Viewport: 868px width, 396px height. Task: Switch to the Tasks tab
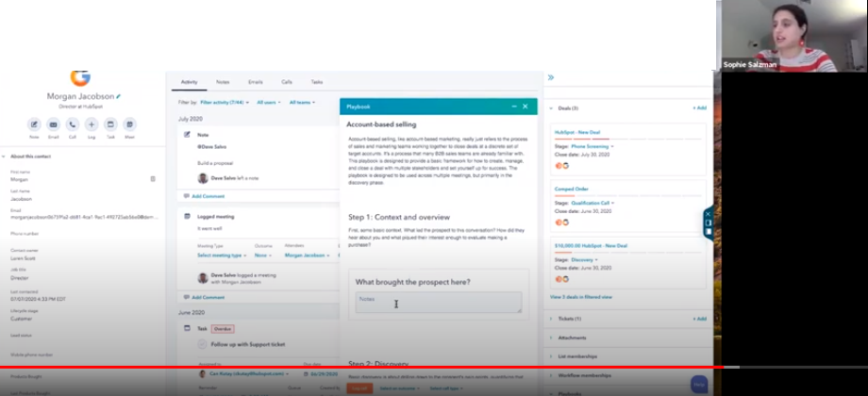tap(317, 82)
